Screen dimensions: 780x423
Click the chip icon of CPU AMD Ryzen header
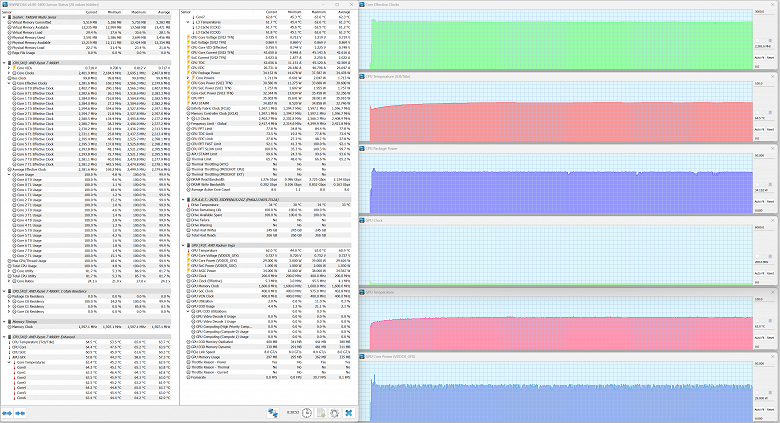coord(9,63)
